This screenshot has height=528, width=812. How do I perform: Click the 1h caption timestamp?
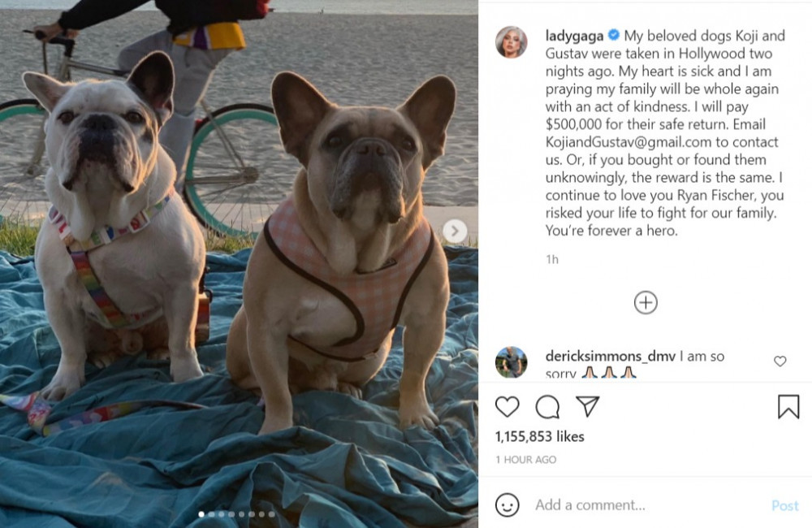(x=552, y=259)
